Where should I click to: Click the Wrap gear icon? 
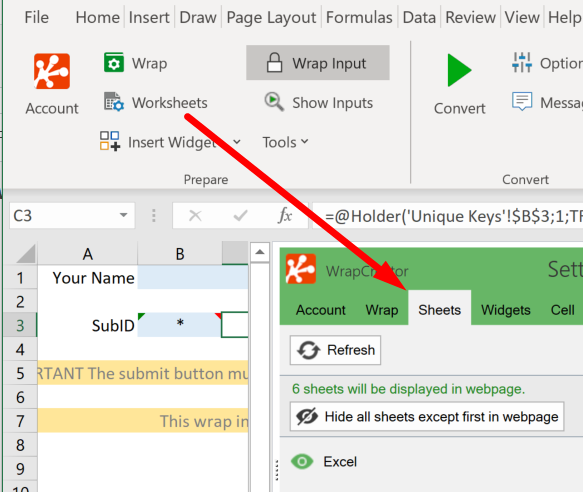114,62
